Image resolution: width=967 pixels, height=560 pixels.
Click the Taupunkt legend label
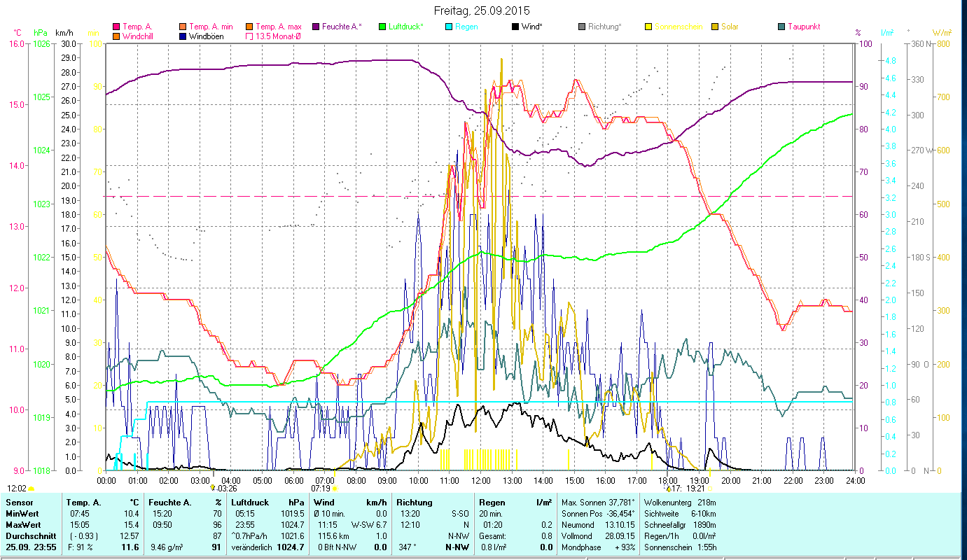(804, 27)
